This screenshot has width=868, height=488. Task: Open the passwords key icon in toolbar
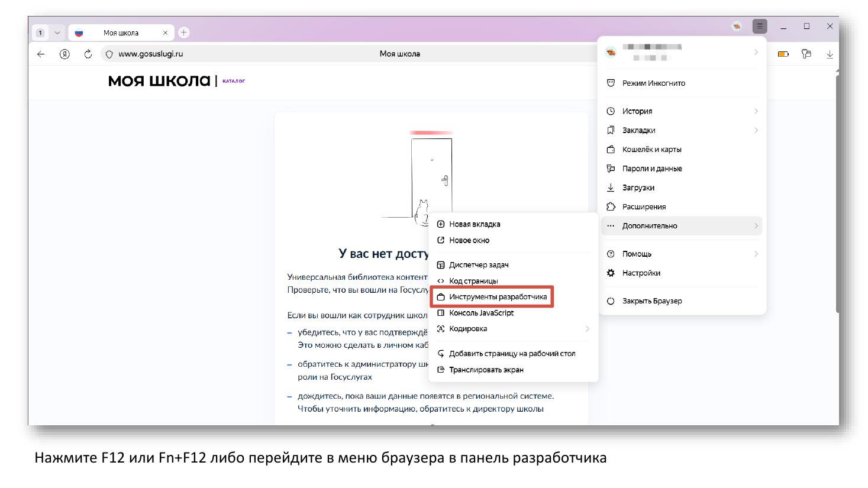coord(806,54)
